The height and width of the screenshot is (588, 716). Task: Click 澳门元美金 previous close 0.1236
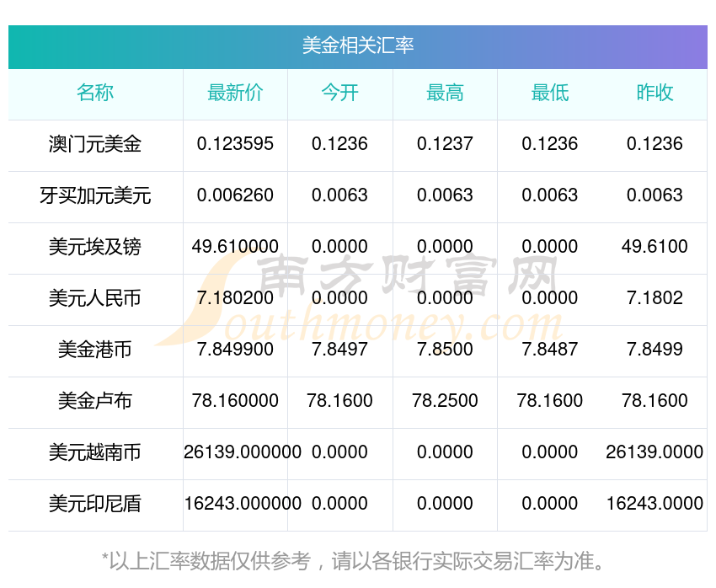point(655,144)
